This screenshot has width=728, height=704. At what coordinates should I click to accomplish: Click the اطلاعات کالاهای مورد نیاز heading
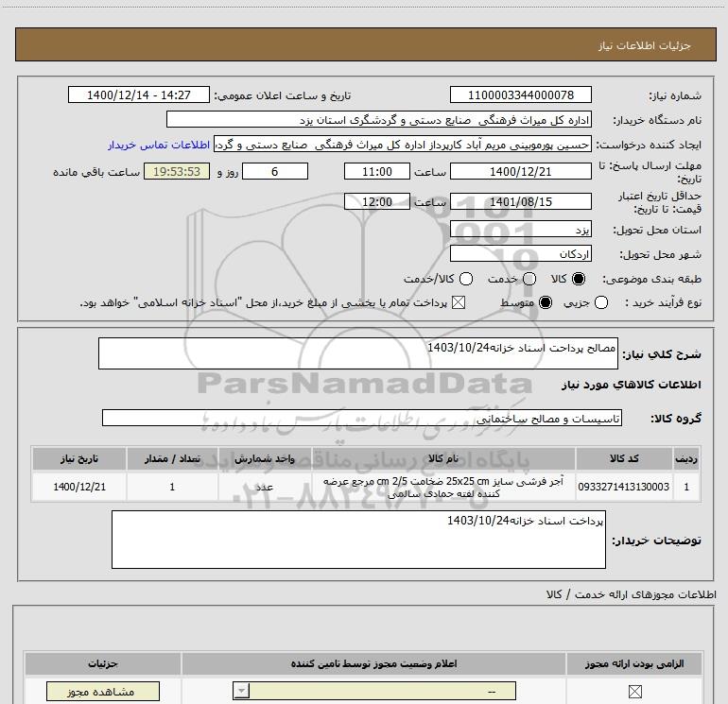631,385
